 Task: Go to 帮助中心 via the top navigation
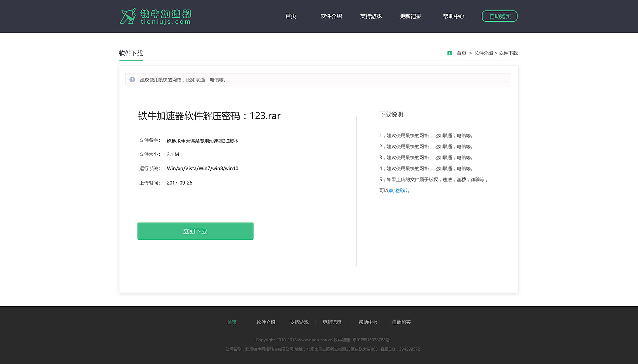tap(454, 16)
